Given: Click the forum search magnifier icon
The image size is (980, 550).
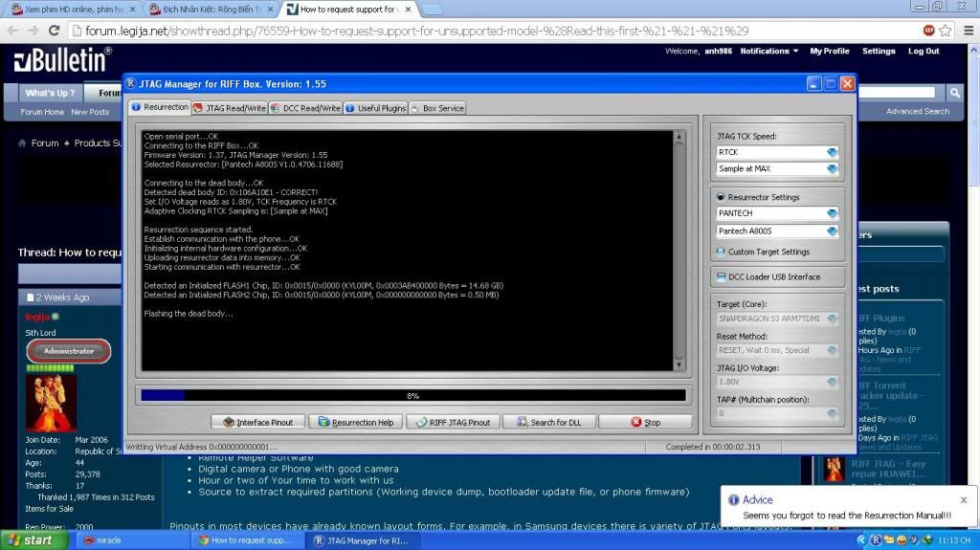Looking at the screenshot, I should tap(954, 93).
